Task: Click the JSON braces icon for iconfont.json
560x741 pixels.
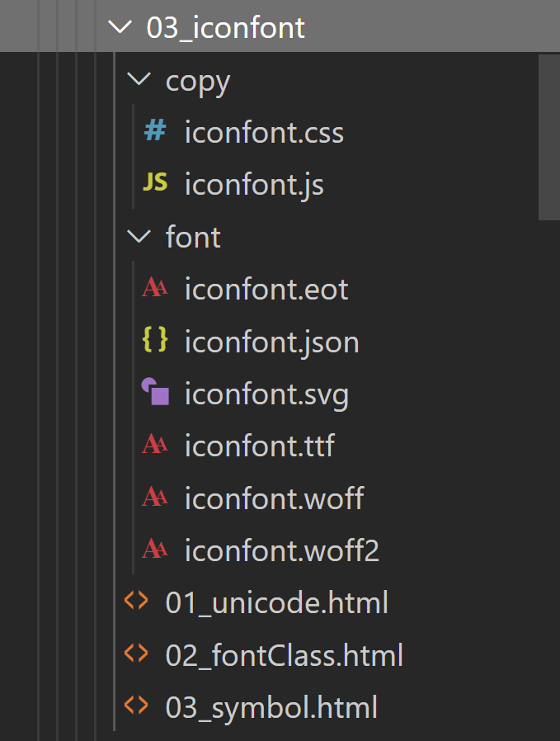Action: point(155,341)
